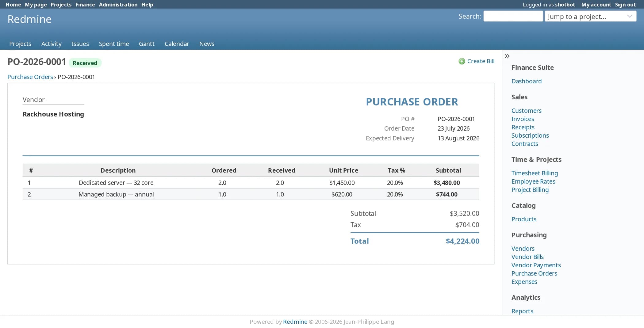Open the Spent time tab
This screenshot has width=644, height=328.
114,44
